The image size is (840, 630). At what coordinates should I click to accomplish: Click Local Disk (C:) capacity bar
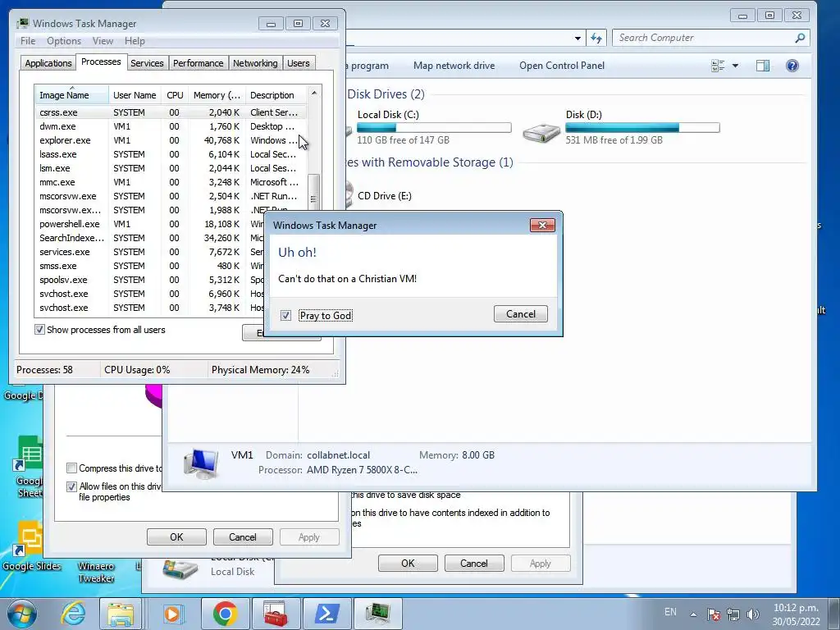(x=434, y=127)
